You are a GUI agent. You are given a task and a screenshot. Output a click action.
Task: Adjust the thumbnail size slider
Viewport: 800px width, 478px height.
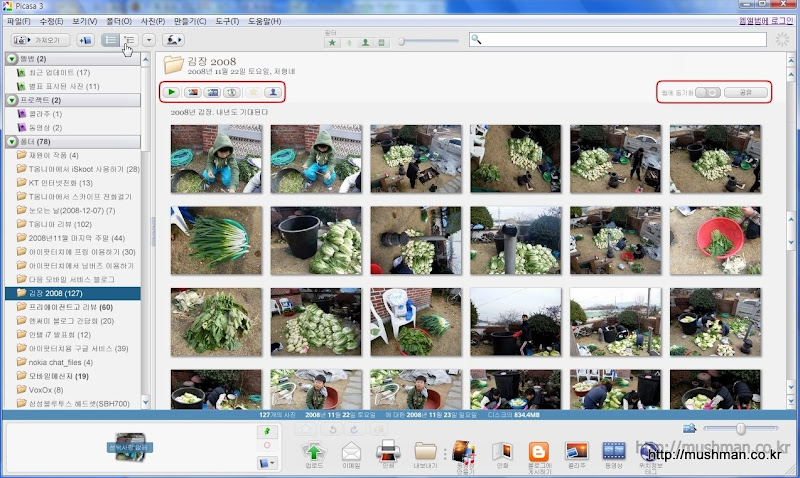coord(741,429)
